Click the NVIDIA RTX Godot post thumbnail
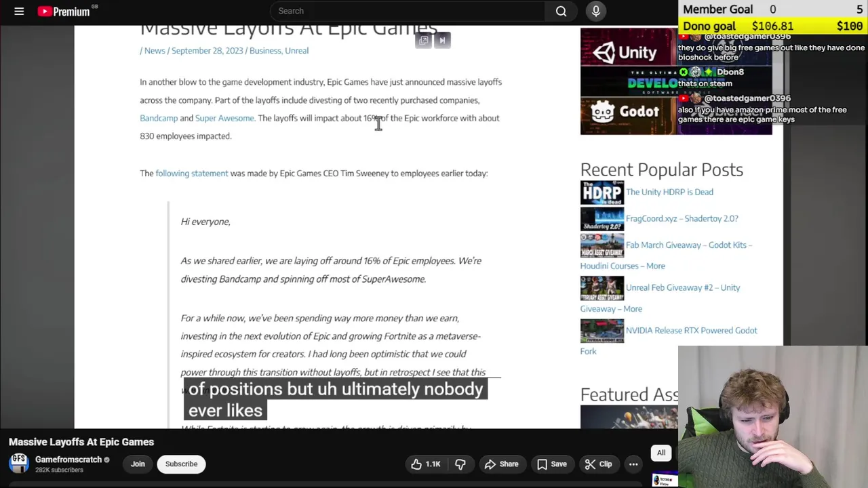This screenshot has height=488, width=868. [x=601, y=331]
